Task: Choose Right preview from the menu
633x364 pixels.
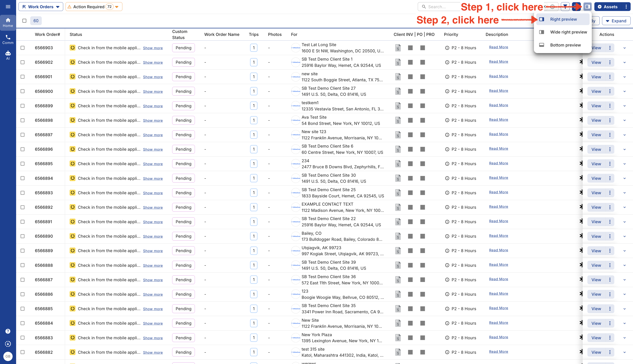Action: pos(562,19)
